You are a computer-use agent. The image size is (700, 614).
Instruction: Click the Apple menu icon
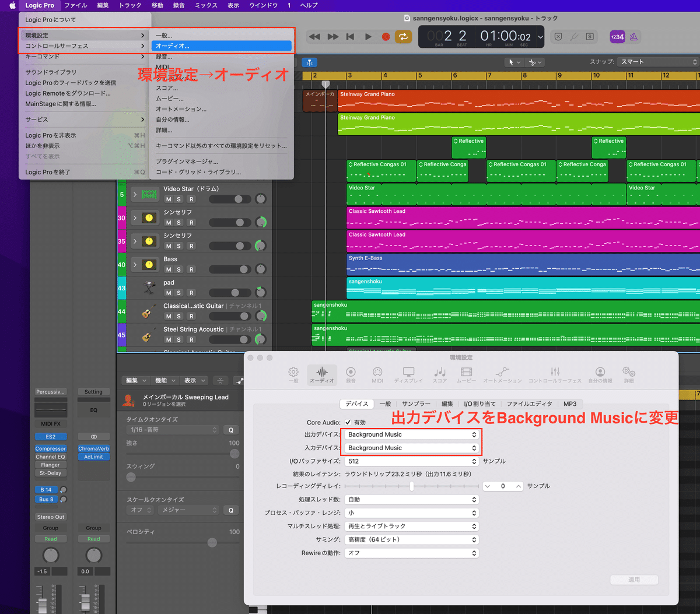pyautogui.click(x=12, y=5)
